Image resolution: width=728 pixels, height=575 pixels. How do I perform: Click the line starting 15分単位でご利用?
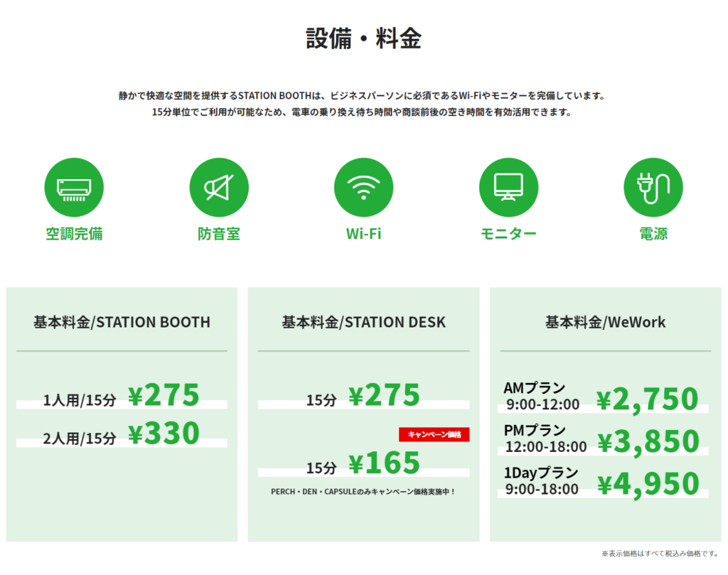pyautogui.click(x=363, y=112)
